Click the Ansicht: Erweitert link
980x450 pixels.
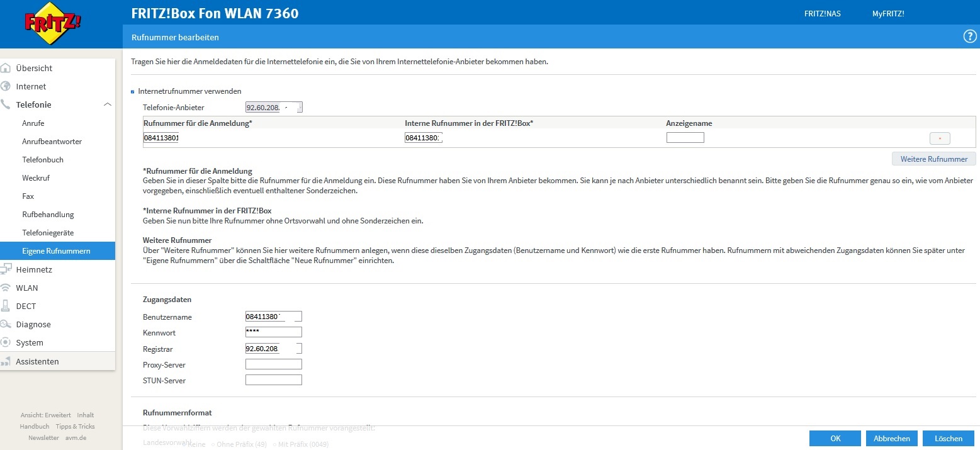coord(46,415)
